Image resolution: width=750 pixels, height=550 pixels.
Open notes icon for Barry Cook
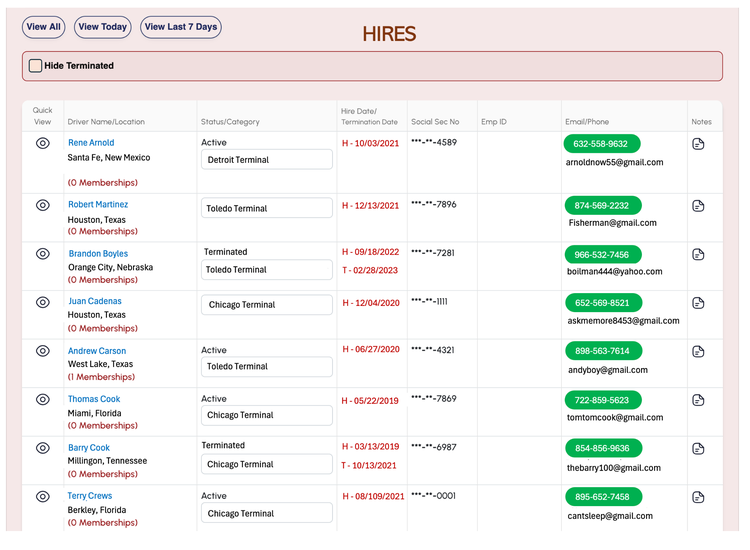(x=698, y=449)
